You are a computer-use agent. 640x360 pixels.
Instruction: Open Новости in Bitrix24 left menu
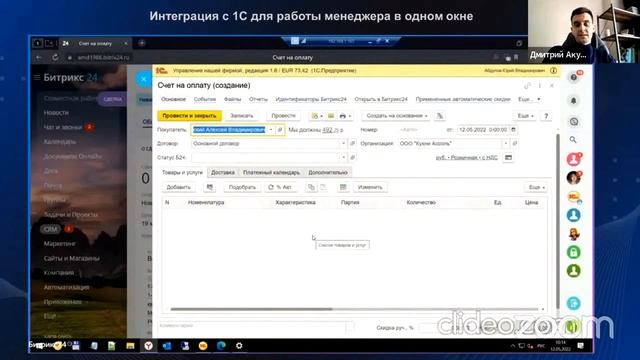(x=56, y=113)
